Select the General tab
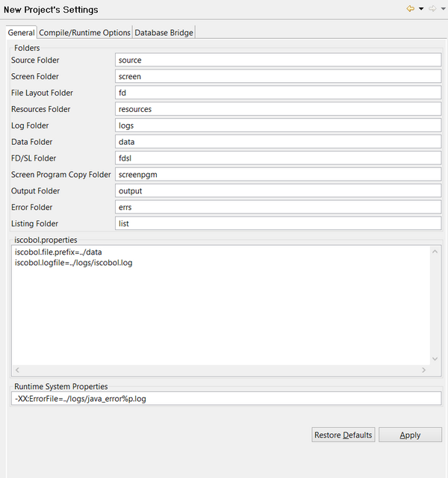This screenshot has width=448, height=478. point(21,32)
